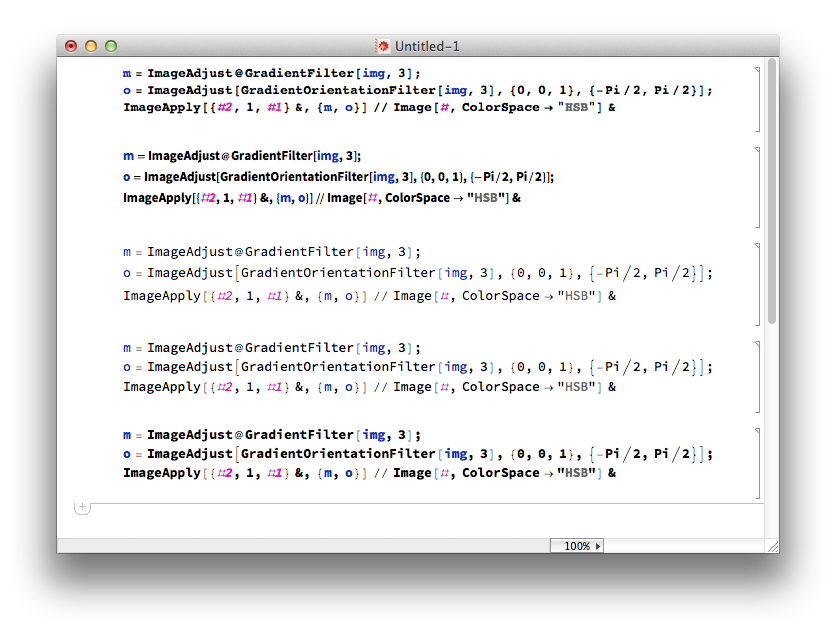Select the first cell's bracket
Image resolution: width=836 pixels, height=632 pixels.
pos(758,99)
